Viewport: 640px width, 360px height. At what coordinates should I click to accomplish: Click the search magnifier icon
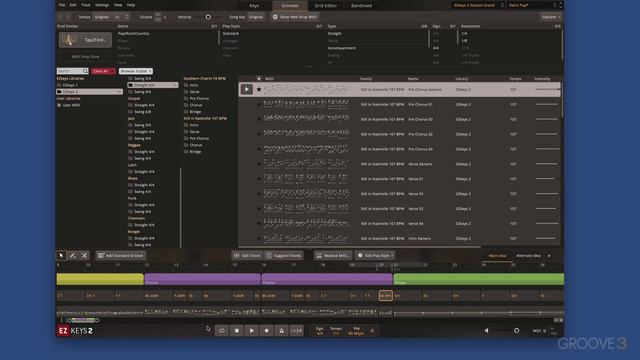85,71
